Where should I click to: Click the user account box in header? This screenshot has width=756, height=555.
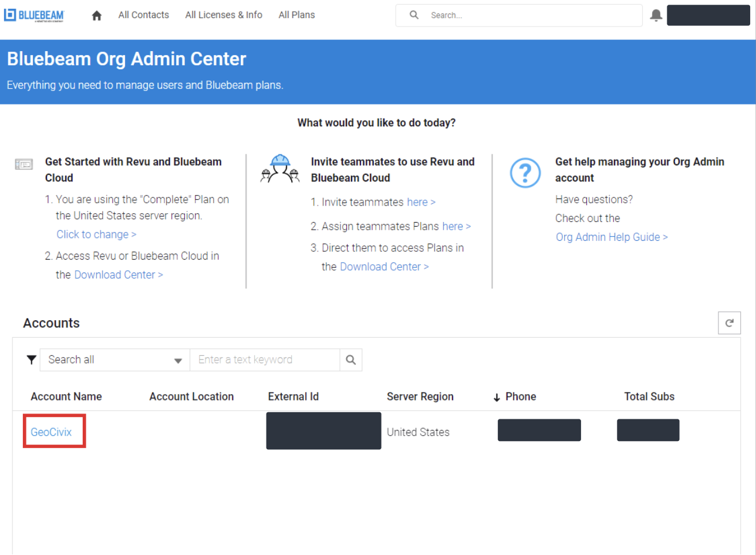709,15
